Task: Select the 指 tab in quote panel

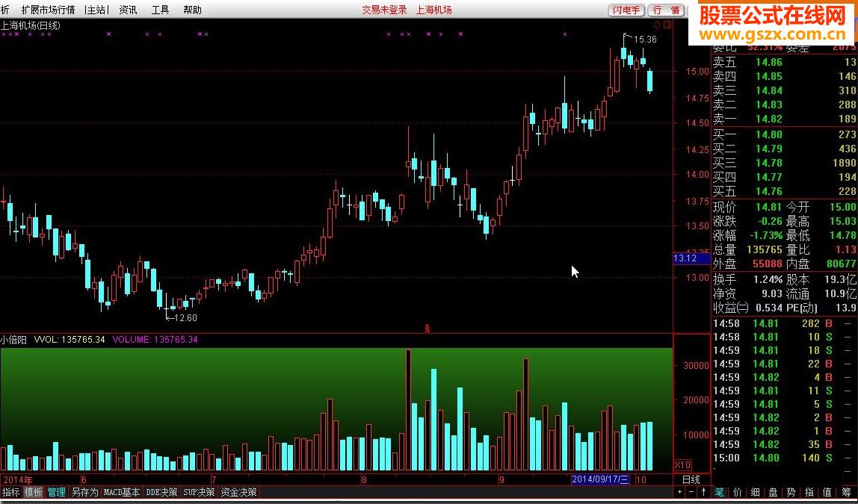Action: click(x=809, y=493)
